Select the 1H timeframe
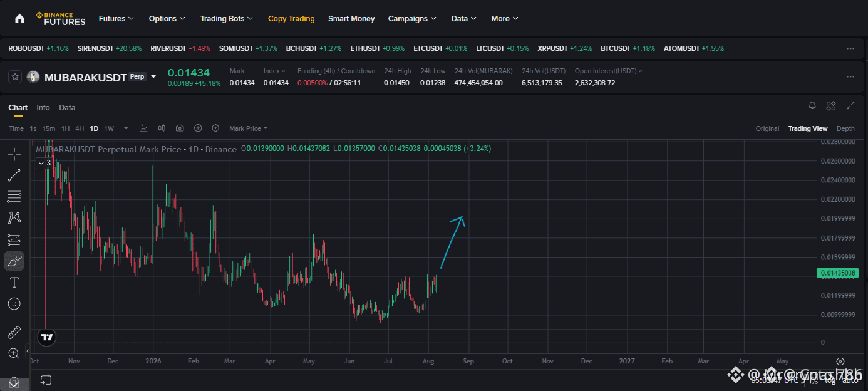The width and height of the screenshot is (868, 391). click(65, 128)
